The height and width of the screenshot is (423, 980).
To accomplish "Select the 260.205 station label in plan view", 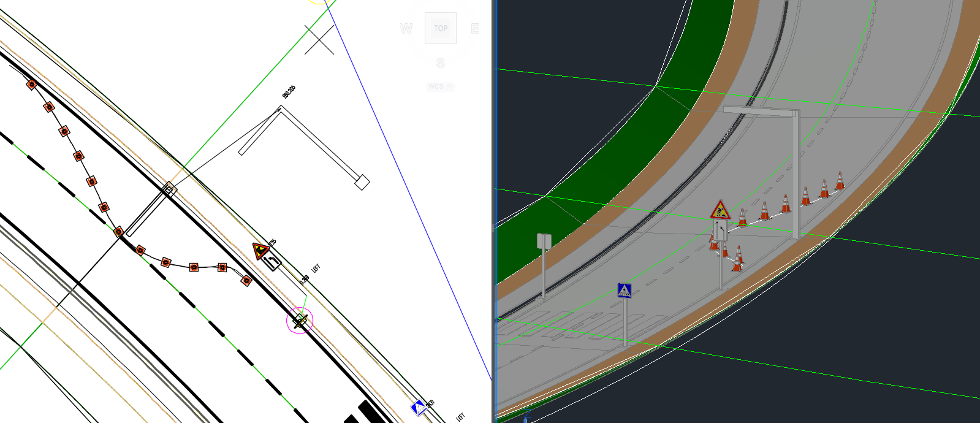I will pyautogui.click(x=289, y=92).
